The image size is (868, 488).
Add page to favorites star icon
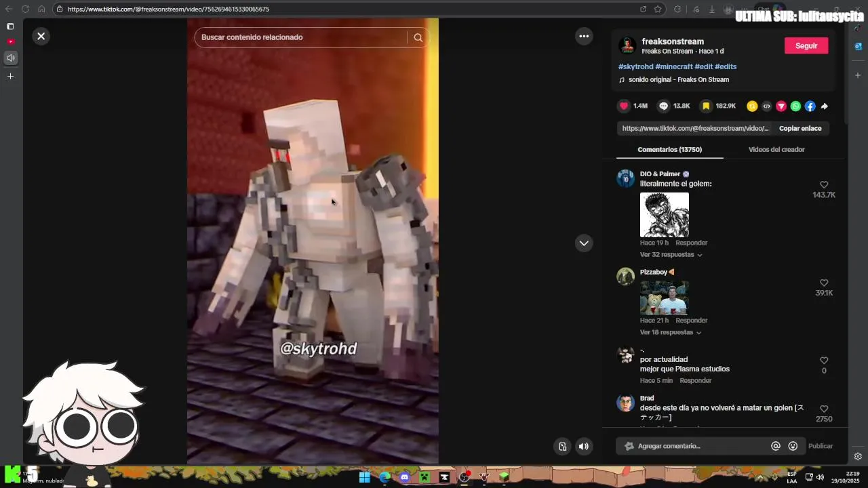point(658,9)
